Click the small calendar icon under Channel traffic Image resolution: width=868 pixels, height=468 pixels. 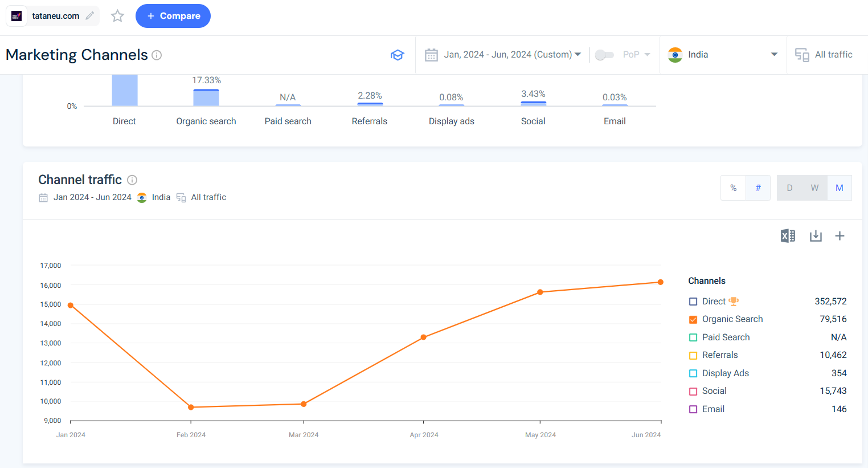pyautogui.click(x=43, y=198)
